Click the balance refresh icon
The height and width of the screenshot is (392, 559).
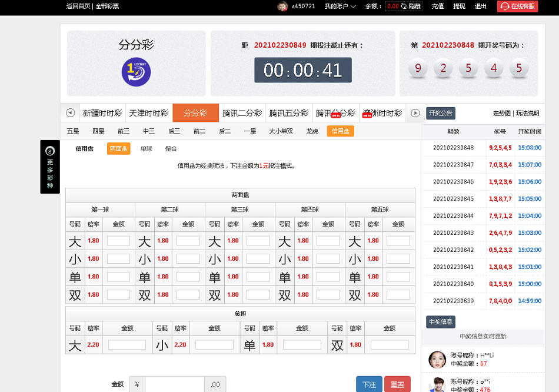coord(404,6)
